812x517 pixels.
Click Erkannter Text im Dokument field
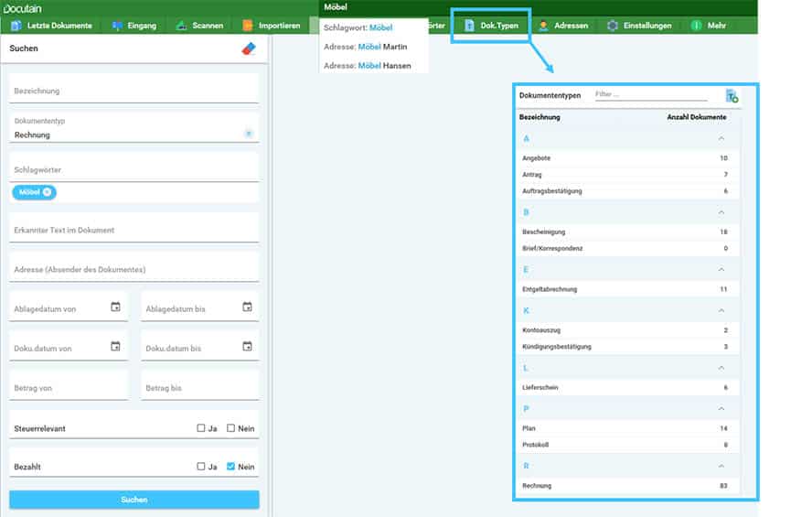(134, 228)
